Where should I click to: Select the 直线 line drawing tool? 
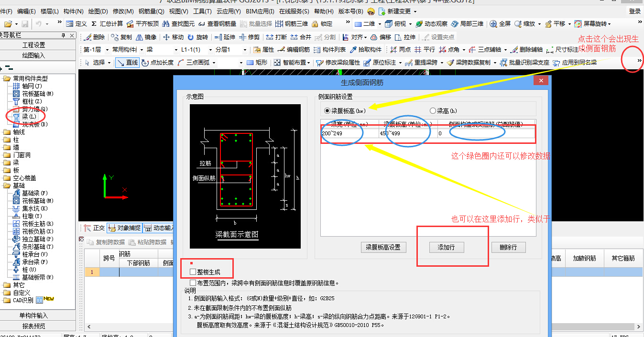pyautogui.click(x=127, y=62)
